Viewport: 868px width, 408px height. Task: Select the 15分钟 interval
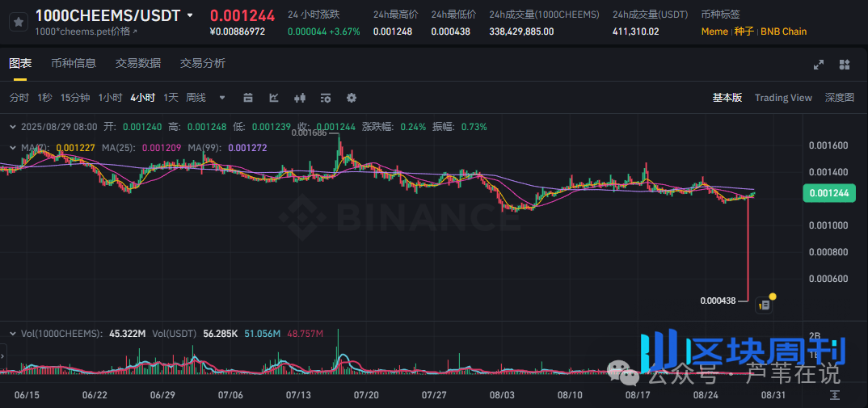click(75, 98)
